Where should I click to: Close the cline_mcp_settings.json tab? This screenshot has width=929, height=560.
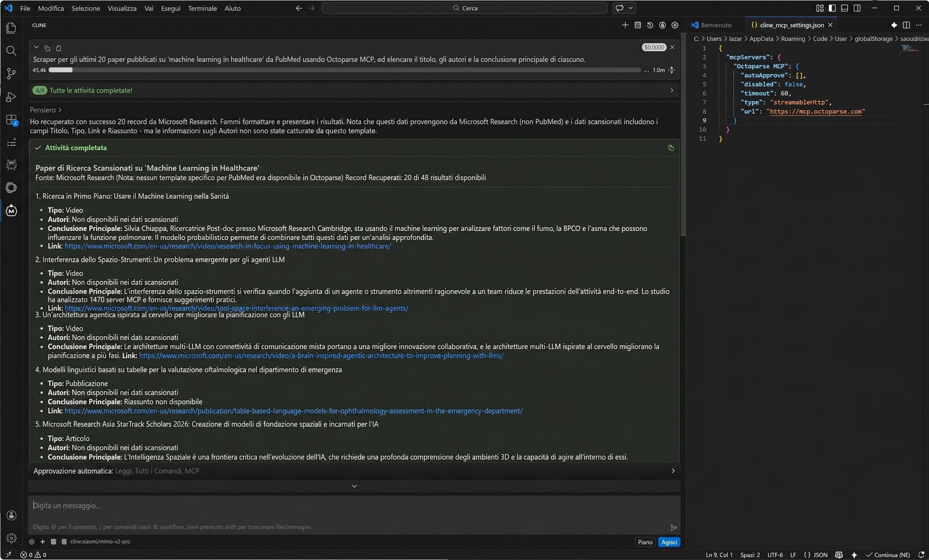click(830, 25)
